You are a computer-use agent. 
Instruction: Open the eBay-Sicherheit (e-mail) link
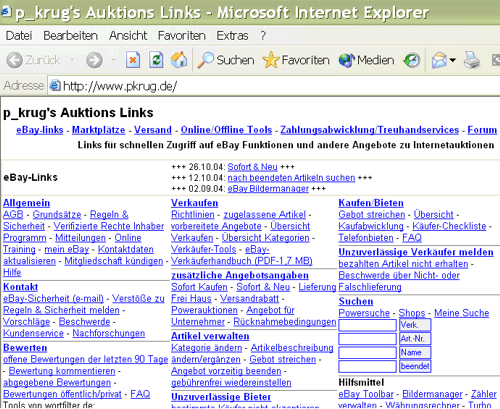click(x=53, y=298)
